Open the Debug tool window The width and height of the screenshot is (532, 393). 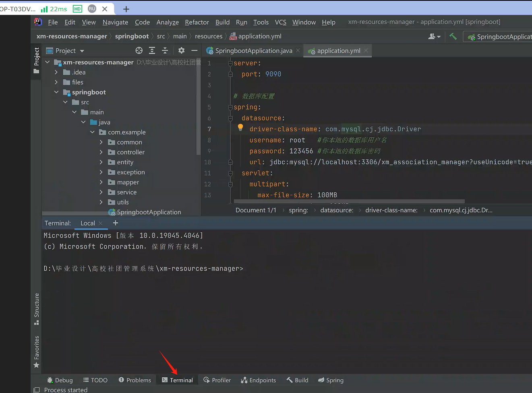click(x=60, y=380)
